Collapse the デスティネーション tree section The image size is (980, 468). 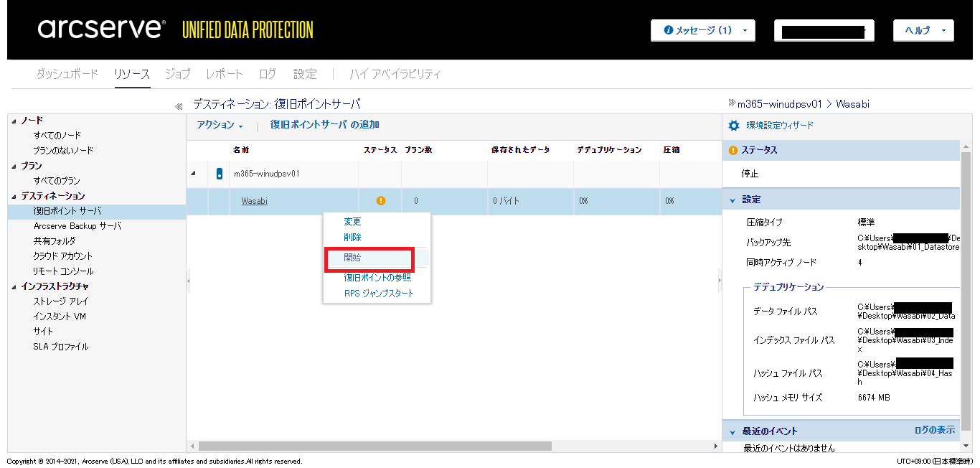click(x=14, y=196)
